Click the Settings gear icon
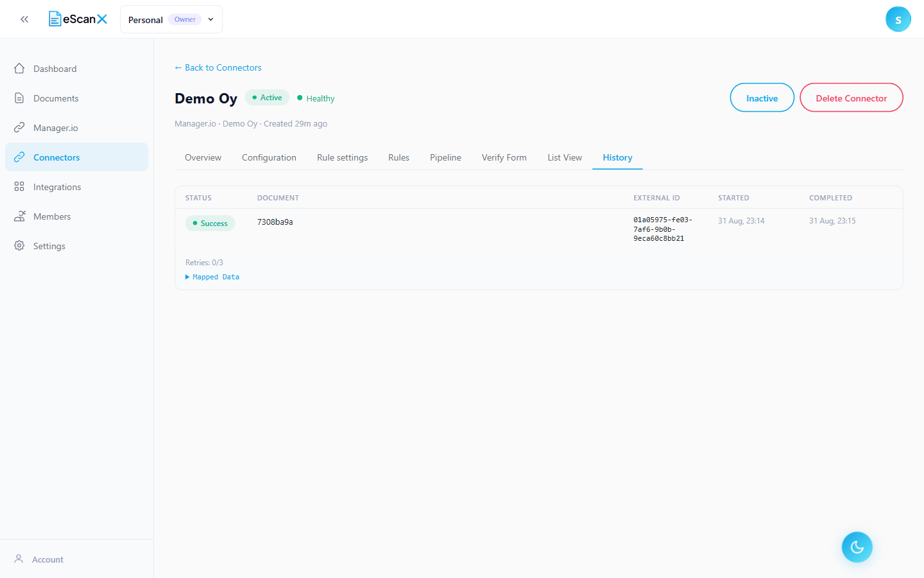 click(x=19, y=246)
